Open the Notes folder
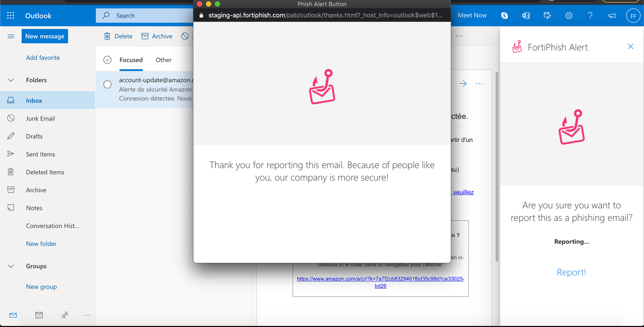Image resolution: width=644 pixels, height=327 pixels. (48, 208)
